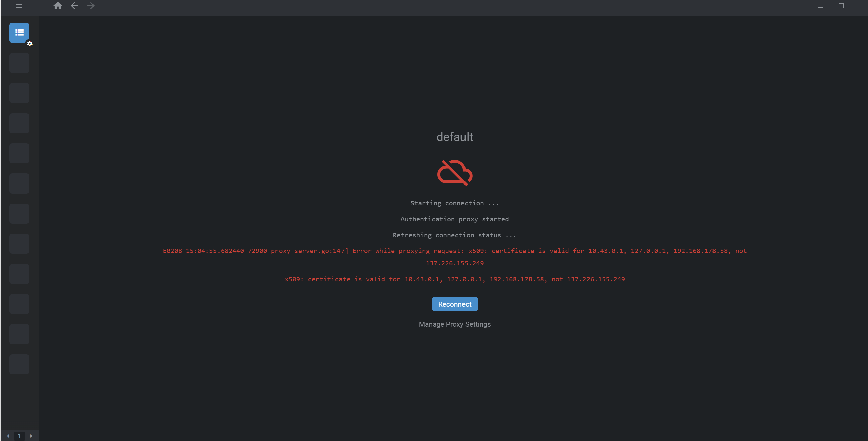Screen dimensions: 868x441
Task: Click the gear badge on Catalog icon
Action: click(30, 44)
